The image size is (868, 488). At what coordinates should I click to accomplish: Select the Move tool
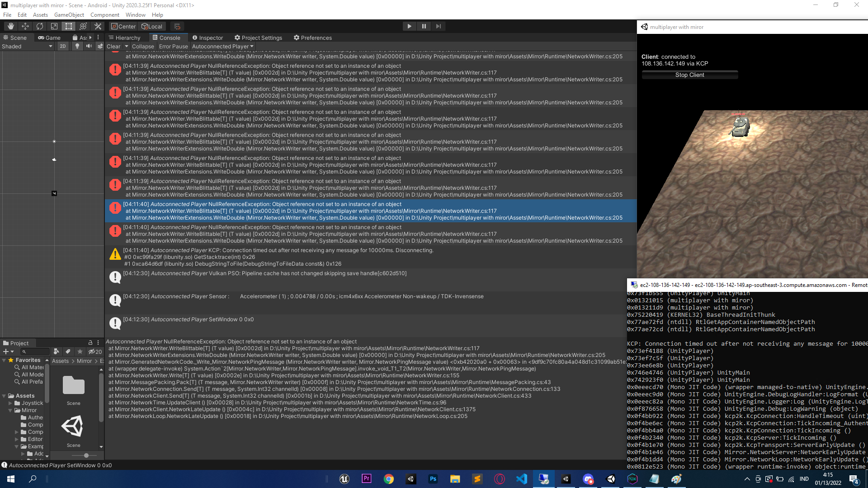click(x=25, y=26)
